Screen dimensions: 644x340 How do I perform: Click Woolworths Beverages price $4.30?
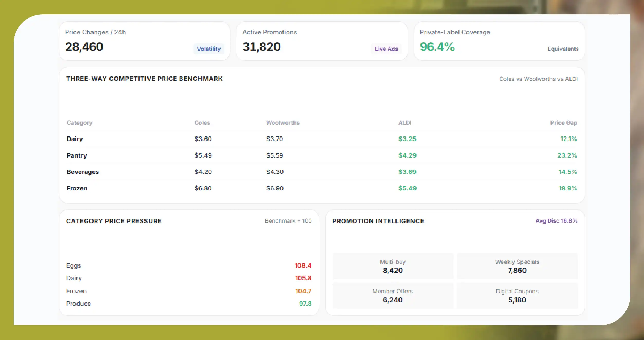click(275, 172)
